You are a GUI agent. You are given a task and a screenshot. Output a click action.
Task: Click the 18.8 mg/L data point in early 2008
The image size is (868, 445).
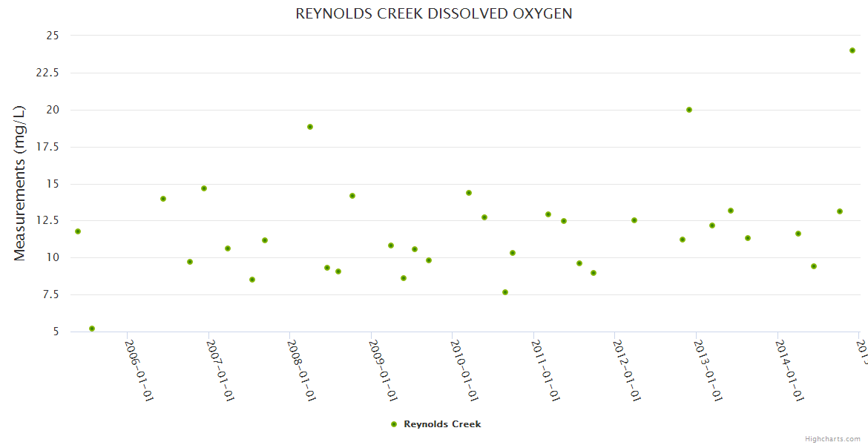(x=310, y=127)
